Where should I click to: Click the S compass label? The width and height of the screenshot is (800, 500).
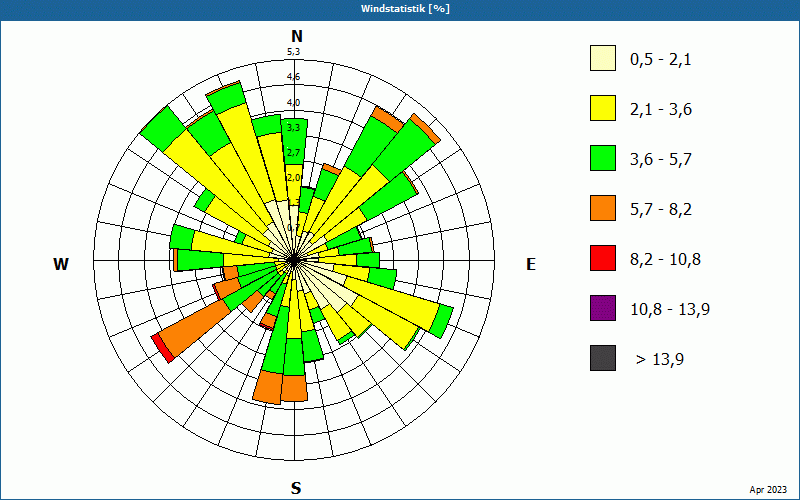point(296,489)
